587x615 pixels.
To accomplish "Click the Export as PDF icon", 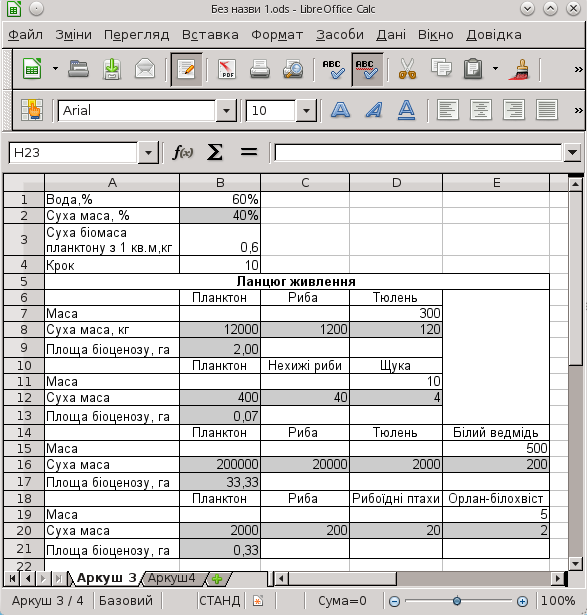I will [227, 69].
